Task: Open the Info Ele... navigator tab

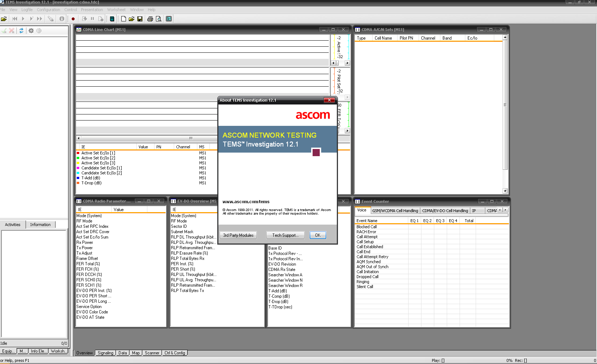Action: pyautogui.click(x=38, y=351)
